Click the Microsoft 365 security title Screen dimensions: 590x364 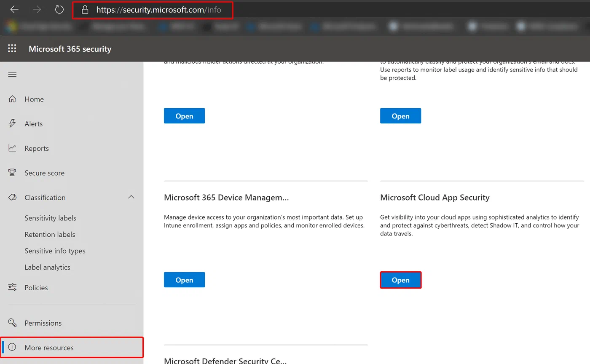pyautogui.click(x=70, y=49)
